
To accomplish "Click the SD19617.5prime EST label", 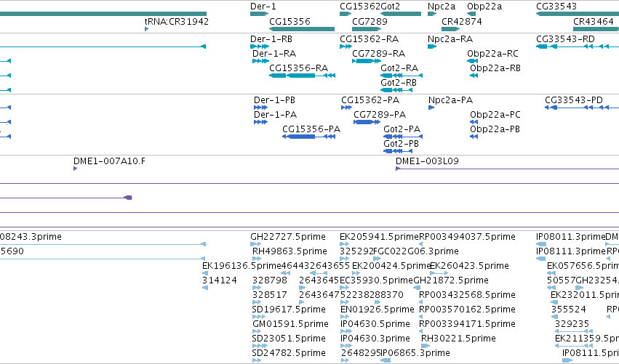I will point(289,310).
